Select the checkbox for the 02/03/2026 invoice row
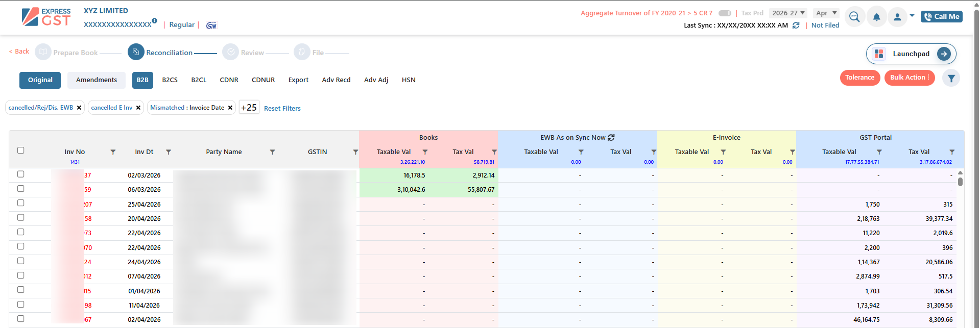Screen dimensions: 980x328 point(21,174)
